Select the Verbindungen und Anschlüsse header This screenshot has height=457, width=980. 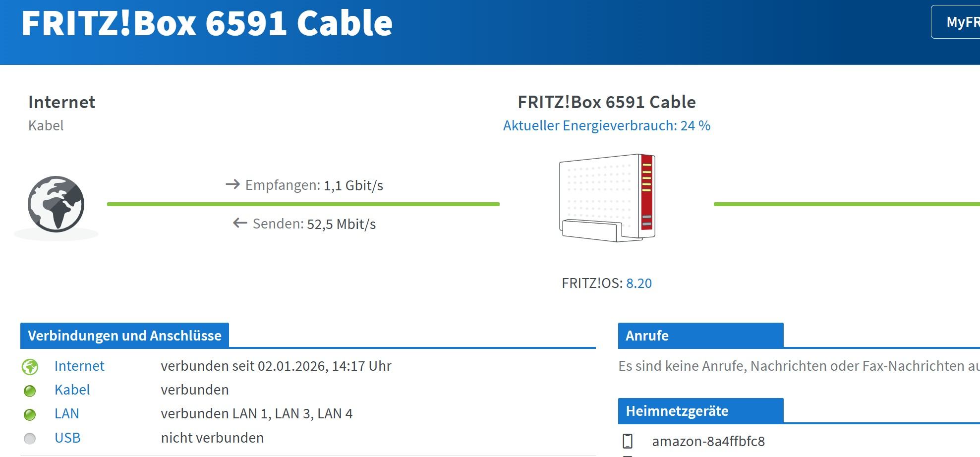(x=124, y=336)
